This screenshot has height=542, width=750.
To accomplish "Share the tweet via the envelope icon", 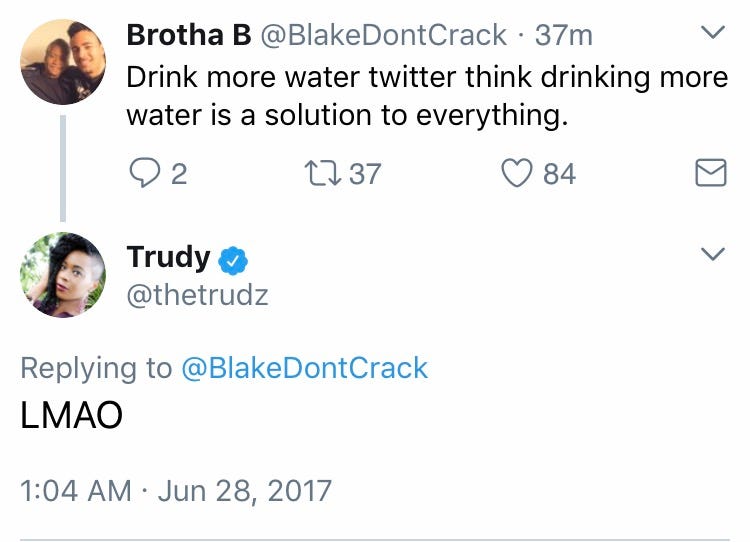I will tap(710, 174).
